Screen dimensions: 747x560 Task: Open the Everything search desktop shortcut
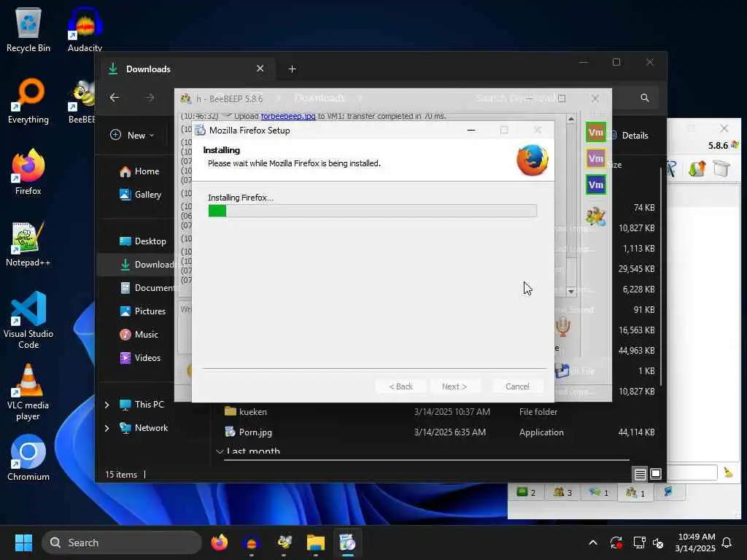(x=28, y=101)
